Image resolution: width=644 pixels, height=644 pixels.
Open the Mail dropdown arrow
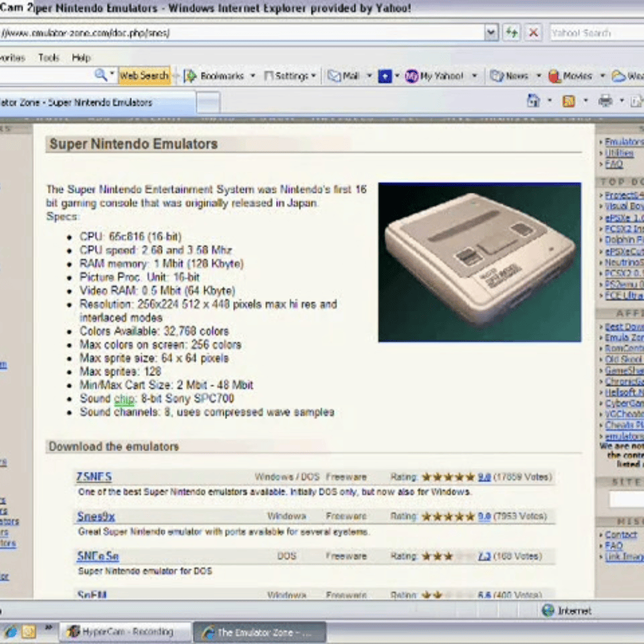369,76
